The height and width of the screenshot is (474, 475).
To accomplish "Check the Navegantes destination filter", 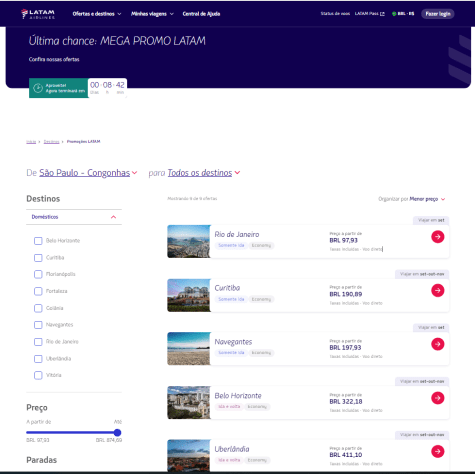I will tap(38, 325).
